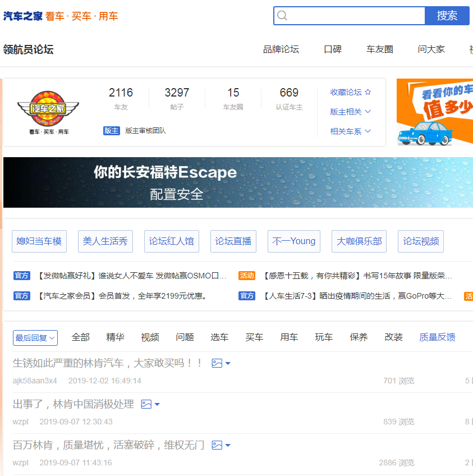Click 官方 tag beside 汽车之家会员 post

22,296
